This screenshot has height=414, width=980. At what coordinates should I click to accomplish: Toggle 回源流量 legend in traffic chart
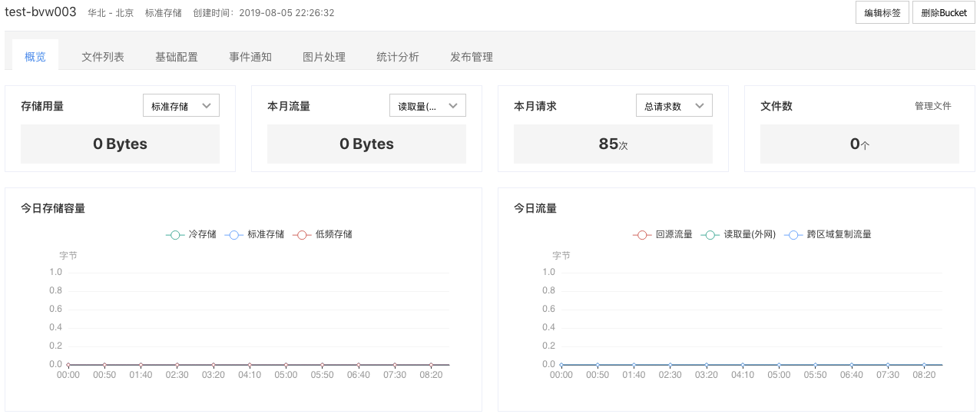(663, 234)
